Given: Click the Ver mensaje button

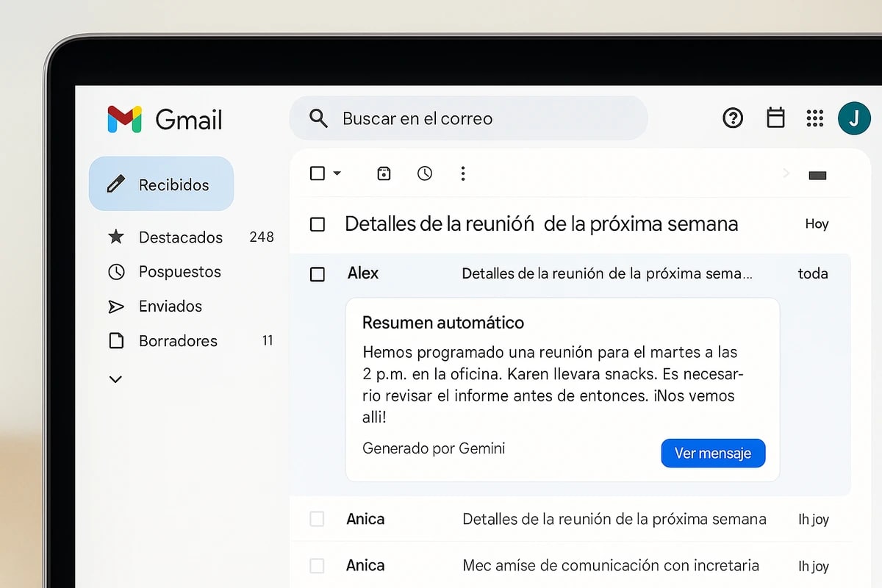Looking at the screenshot, I should (x=712, y=453).
